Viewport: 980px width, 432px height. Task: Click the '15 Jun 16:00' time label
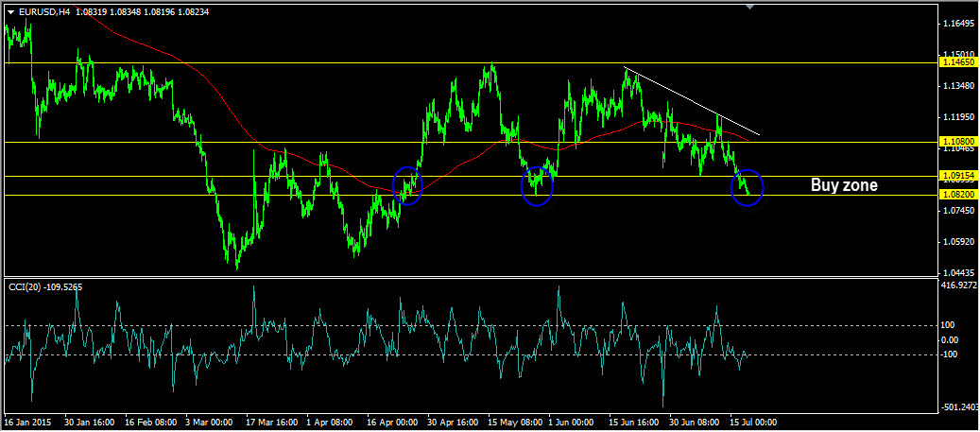tap(635, 422)
